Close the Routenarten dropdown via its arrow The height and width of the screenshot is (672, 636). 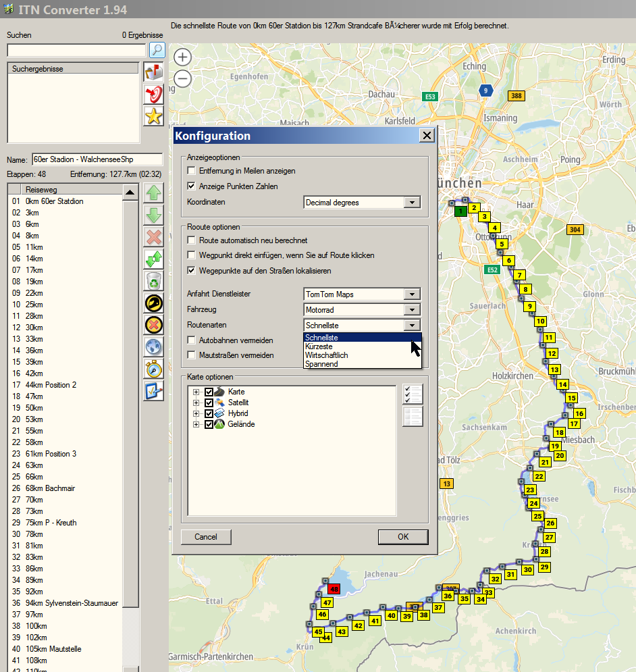(x=413, y=325)
